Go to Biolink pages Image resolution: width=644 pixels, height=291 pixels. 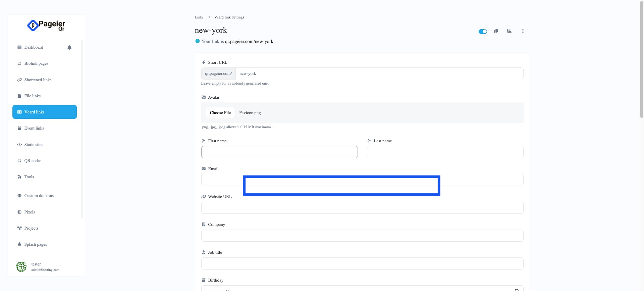tap(36, 63)
